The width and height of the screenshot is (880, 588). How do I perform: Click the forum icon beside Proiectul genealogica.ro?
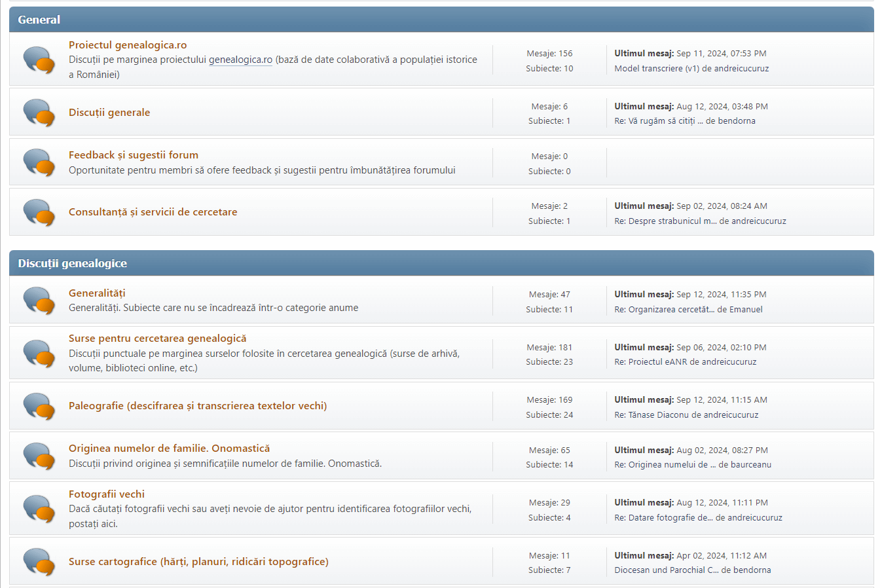click(39, 60)
